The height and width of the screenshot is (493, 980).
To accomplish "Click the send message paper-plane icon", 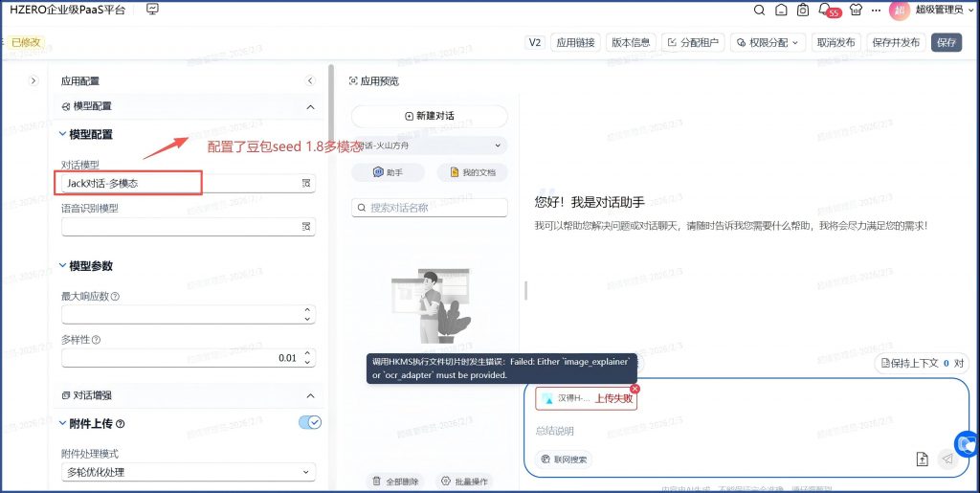I will coord(947,459).
